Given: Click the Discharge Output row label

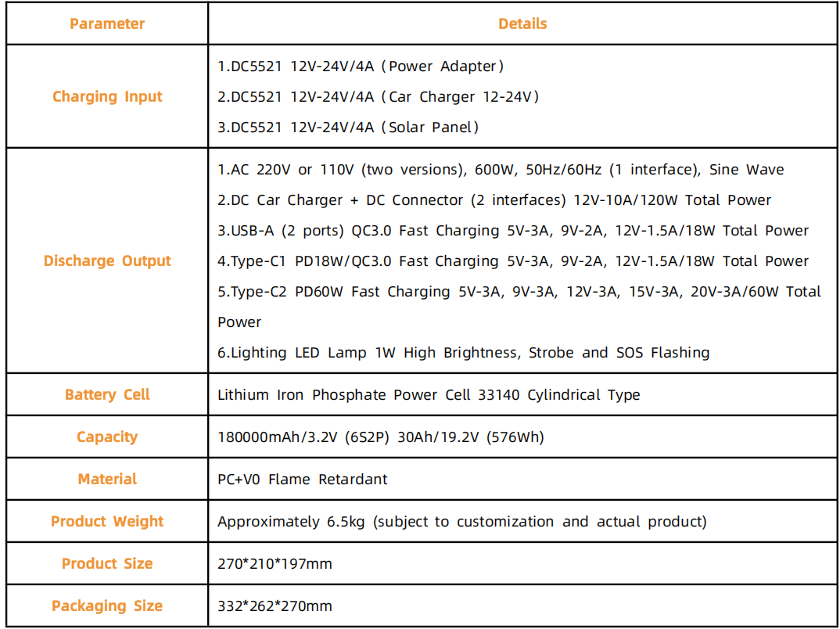Looking at the screenshot, I should (107, 261).
